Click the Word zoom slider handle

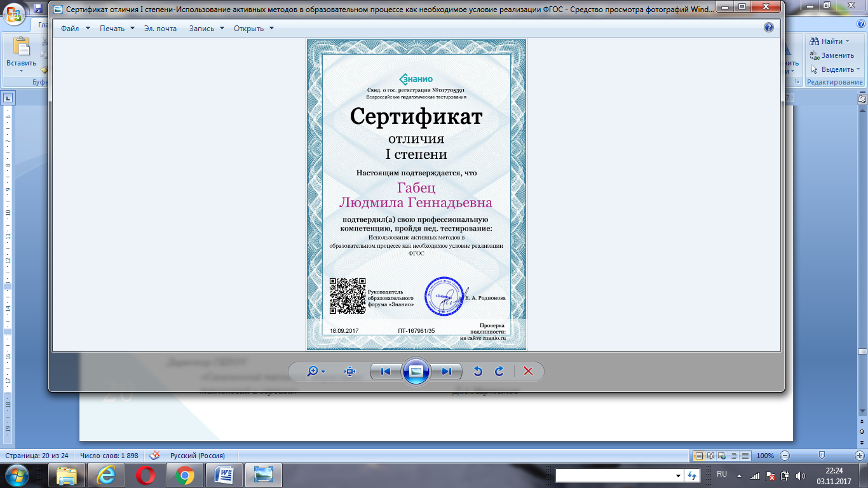pos(822,456)
